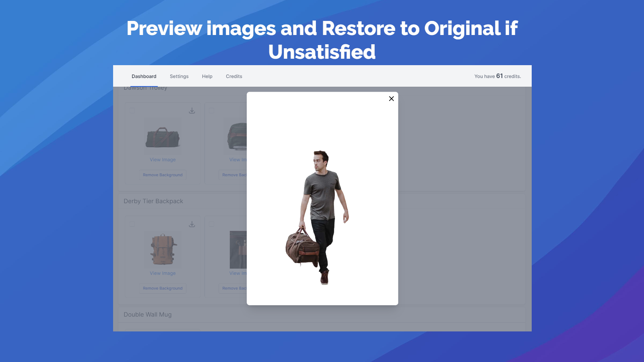The height and width of the screenshot is (362, 644).
Task: Select the second Derby Tier Backpack image checkbox
Action: (x=212, y=224)
